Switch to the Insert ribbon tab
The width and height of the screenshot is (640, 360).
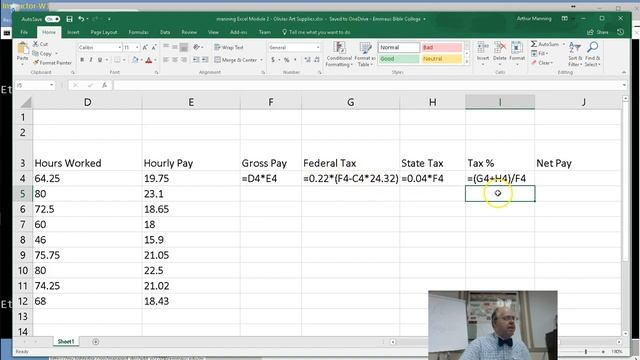click(73, 32)
